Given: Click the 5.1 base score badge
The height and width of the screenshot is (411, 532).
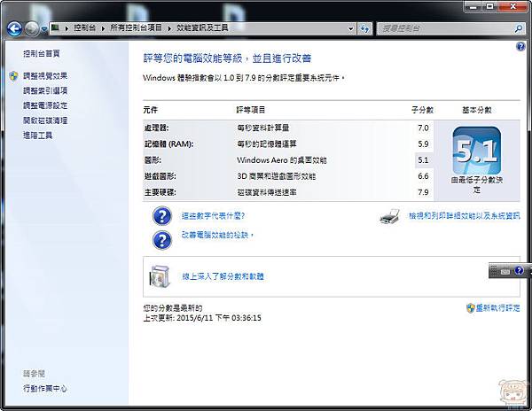Looking at the screenshot, I should pyautogui.click(x=477, y=151).
